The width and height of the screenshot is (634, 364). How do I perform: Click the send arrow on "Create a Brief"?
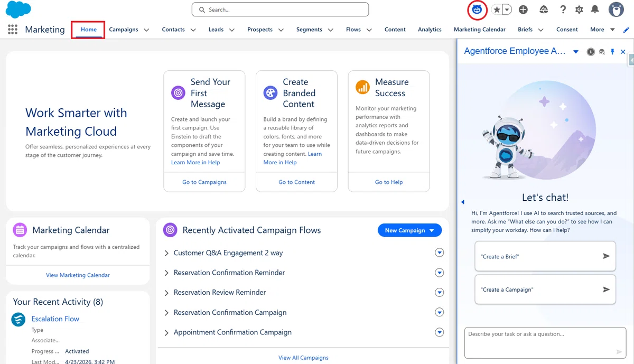click(x=606, y=256)
